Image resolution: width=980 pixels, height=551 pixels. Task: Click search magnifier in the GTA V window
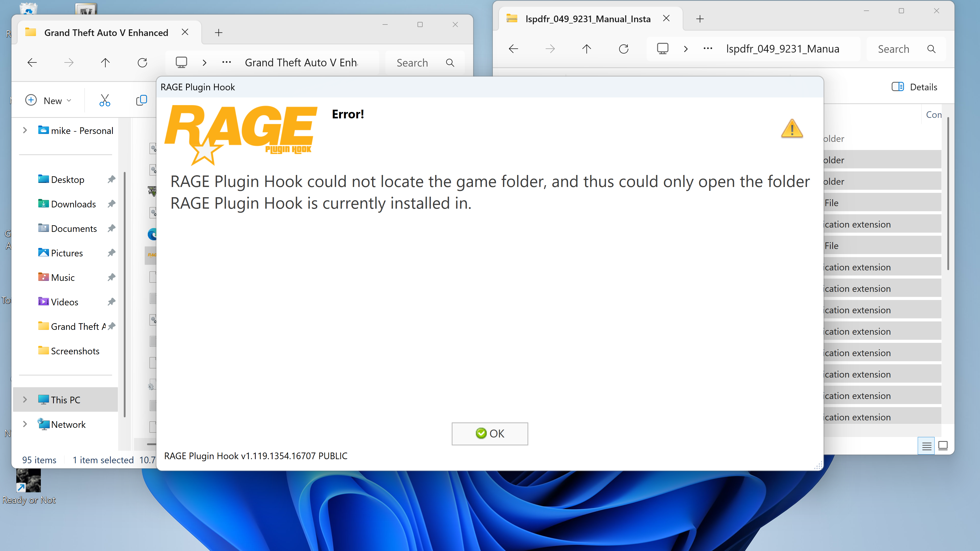pos(450,63)
